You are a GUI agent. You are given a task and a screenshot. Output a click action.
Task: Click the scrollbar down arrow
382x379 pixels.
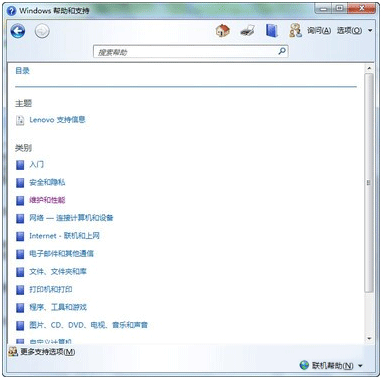pos(369,338)
